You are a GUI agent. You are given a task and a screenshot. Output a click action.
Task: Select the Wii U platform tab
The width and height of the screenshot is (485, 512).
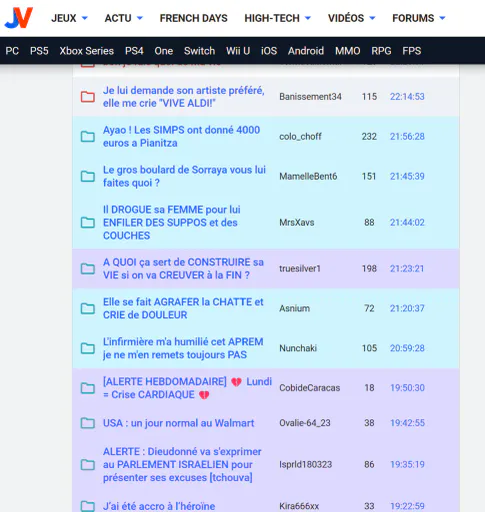point(238,51)
